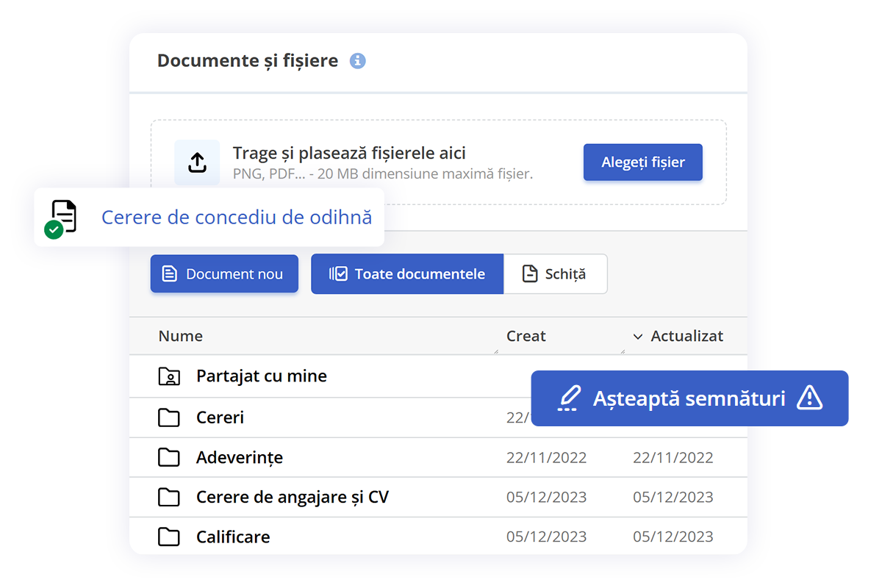Open the Cereri folder
This screenshot has height=588, width=882.
pyautogui.click(x=220, y=417)
